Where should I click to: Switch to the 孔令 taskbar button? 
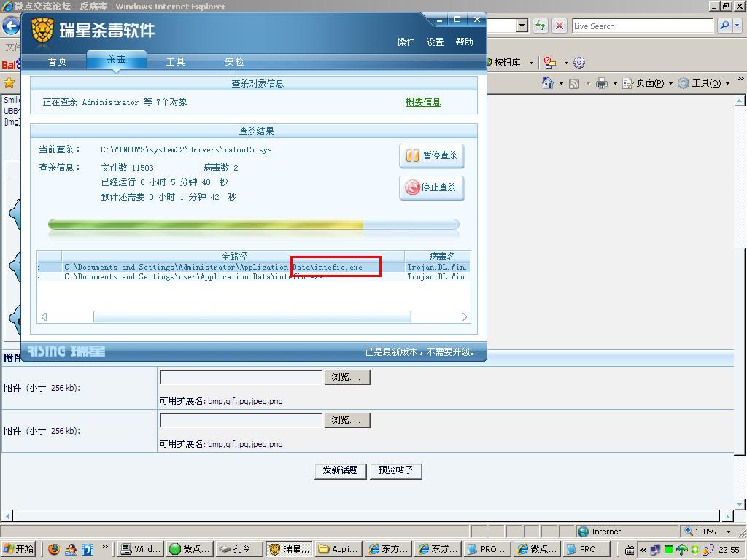(x=240, y=549)
